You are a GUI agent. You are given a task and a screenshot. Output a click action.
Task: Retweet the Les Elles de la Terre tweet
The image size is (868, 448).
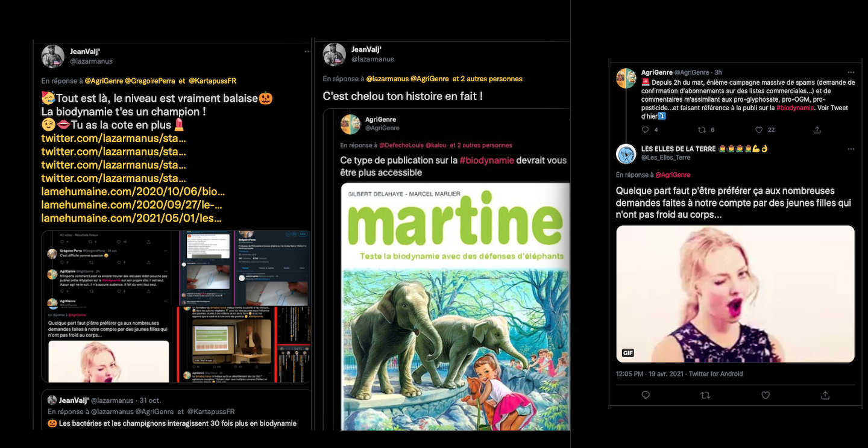[705, 396]
